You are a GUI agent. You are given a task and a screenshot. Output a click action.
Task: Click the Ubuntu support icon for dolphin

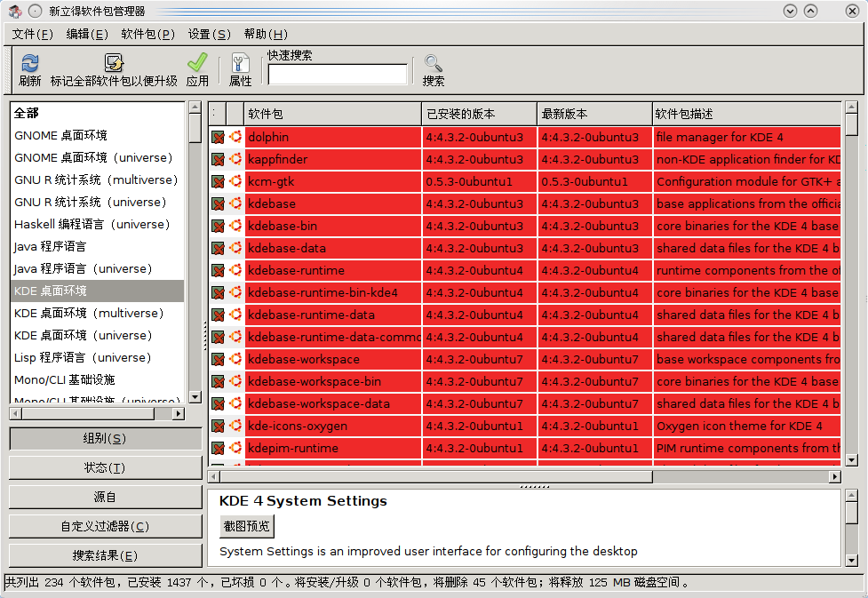235,137
